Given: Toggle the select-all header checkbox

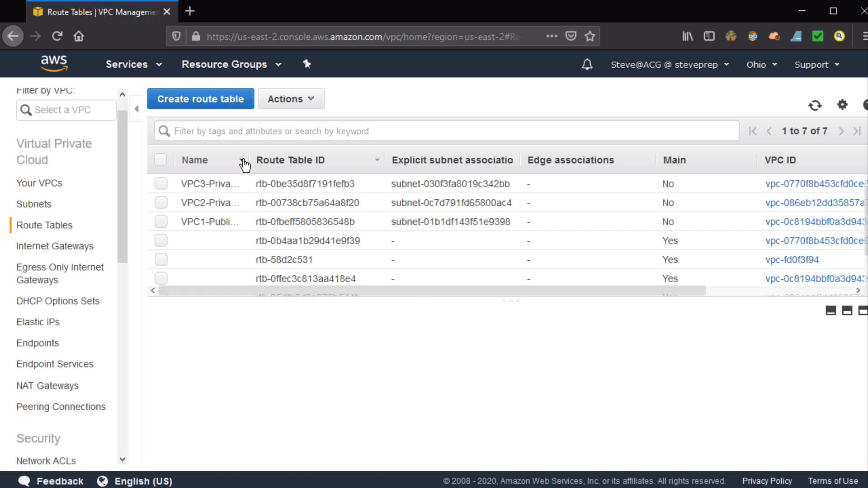Looking at the screenshot, I should coord(160,160).
